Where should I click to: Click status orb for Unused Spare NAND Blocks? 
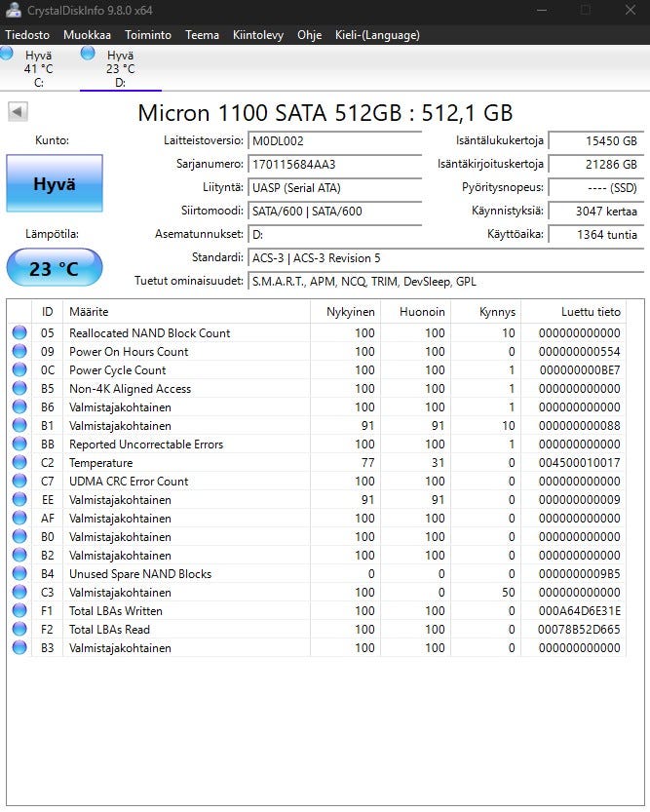tap(19, 574)
